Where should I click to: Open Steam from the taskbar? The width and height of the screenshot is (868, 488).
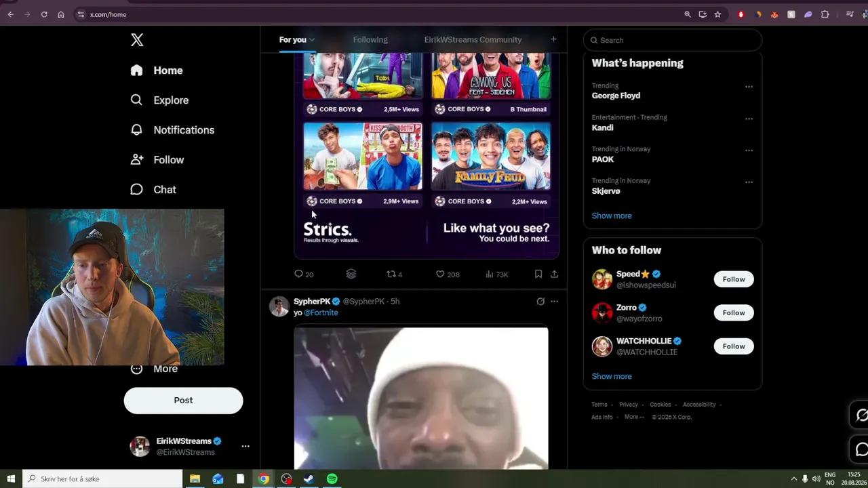point(309,479)
